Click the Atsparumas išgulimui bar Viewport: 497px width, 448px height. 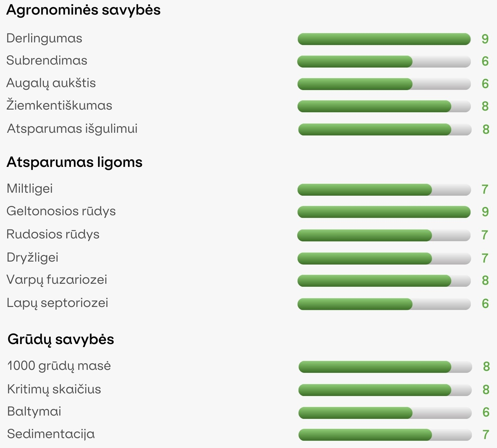[x=385, y=129]
